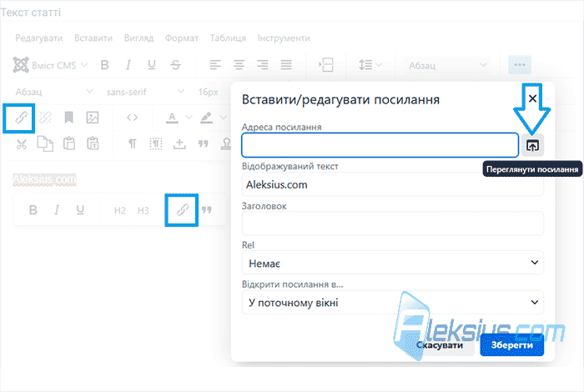Expand the text color picker arrow
The height and width of the screenshot is (392, 584).
click(x=189, y=118)
